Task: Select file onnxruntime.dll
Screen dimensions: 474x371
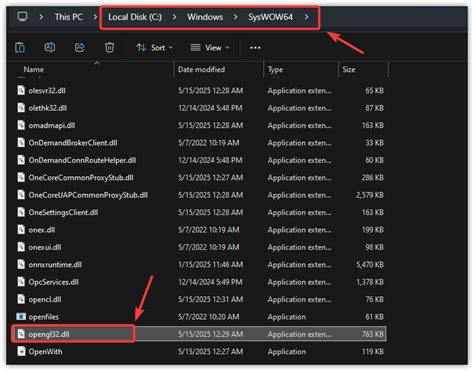Action: tap(55, 265)
